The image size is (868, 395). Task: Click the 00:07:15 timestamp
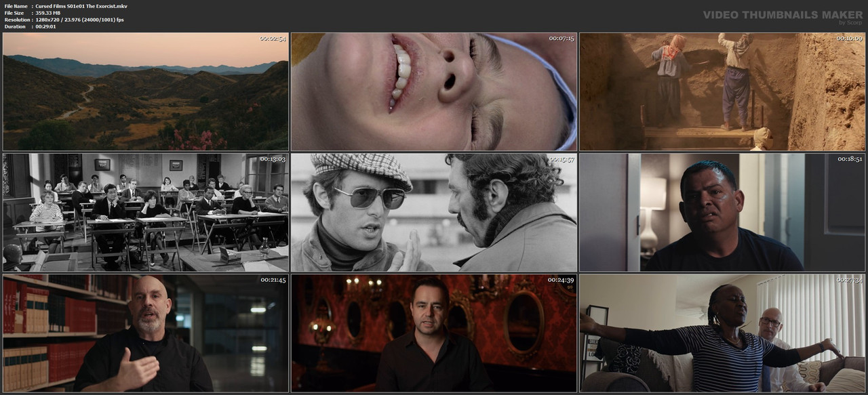pos(561,39)
